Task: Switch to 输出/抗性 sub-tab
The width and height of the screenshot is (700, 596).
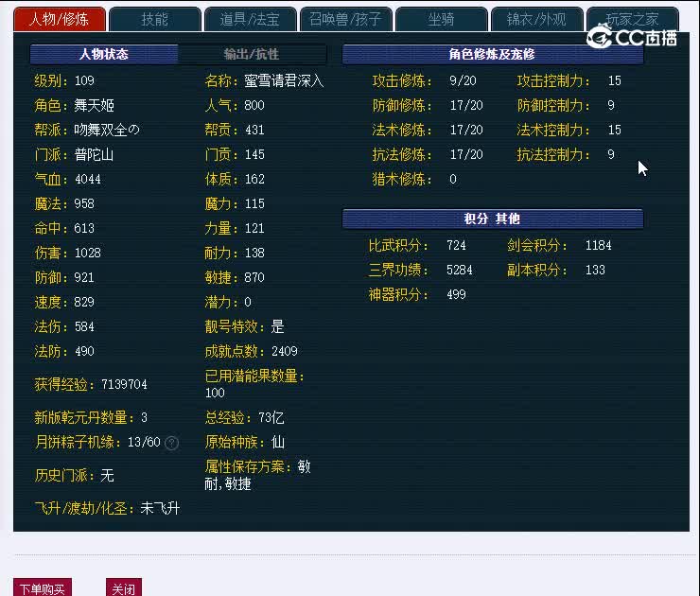Action: tap(253, 54)
